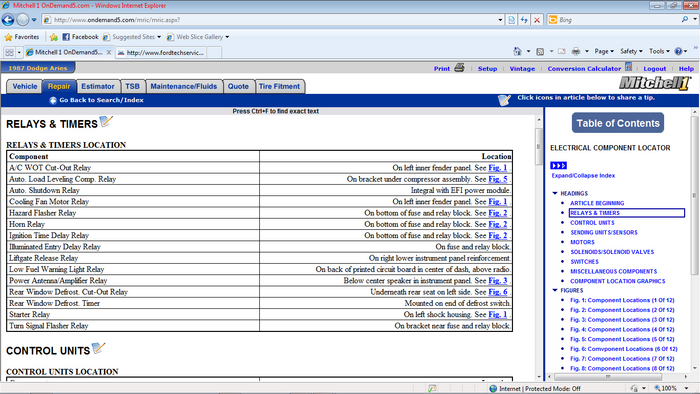Viewport: 700px width, 394px height.
Task: Jump to ARTICLE BEGINNING heading
Action: [597, 203]
